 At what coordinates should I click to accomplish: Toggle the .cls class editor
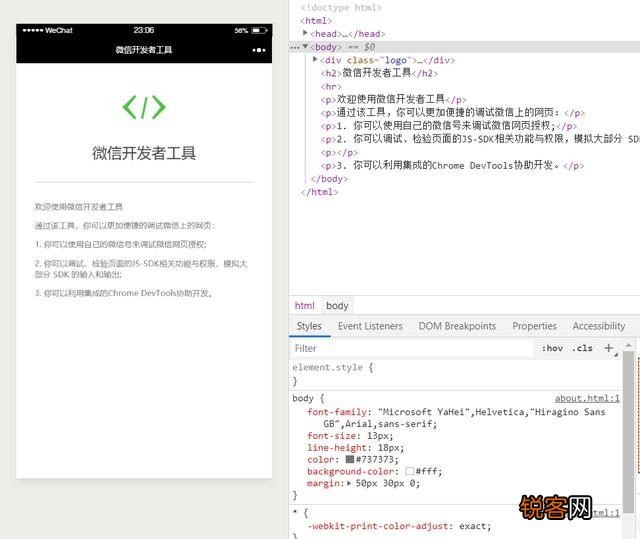pyautogui.click(x=582, y=349)
